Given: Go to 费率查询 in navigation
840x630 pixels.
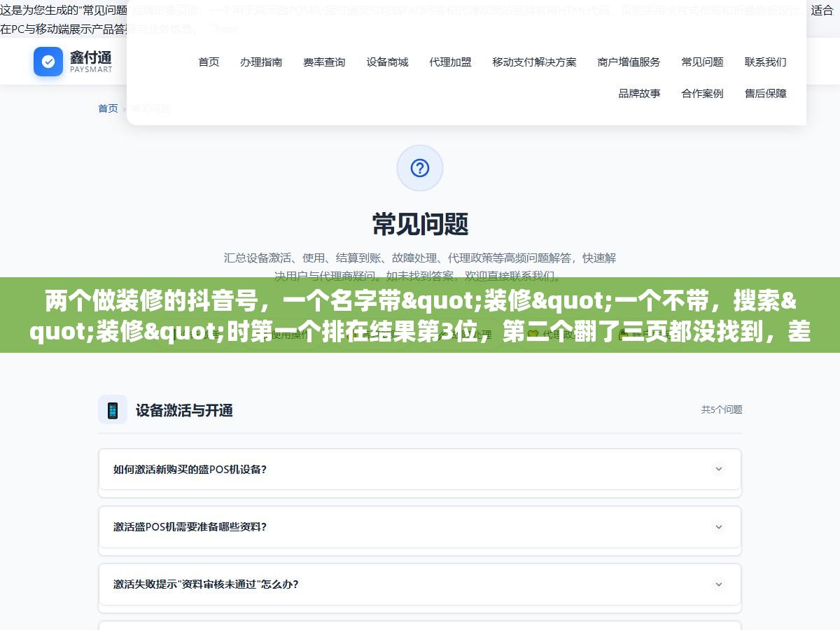Looking at the screenshot, I should [x=324, y=62].
